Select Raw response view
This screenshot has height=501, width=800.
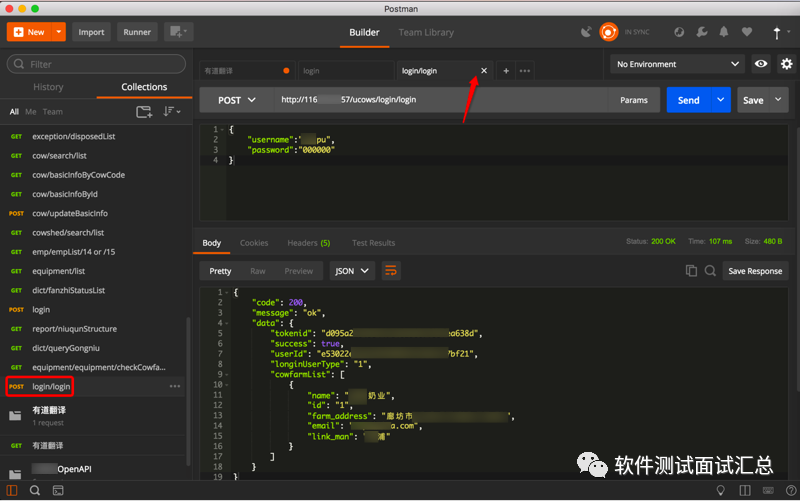[x=258, y=271]
